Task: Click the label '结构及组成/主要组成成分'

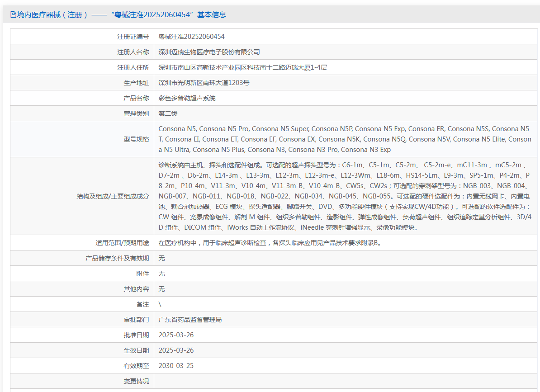Action: (x=113, y=196)
